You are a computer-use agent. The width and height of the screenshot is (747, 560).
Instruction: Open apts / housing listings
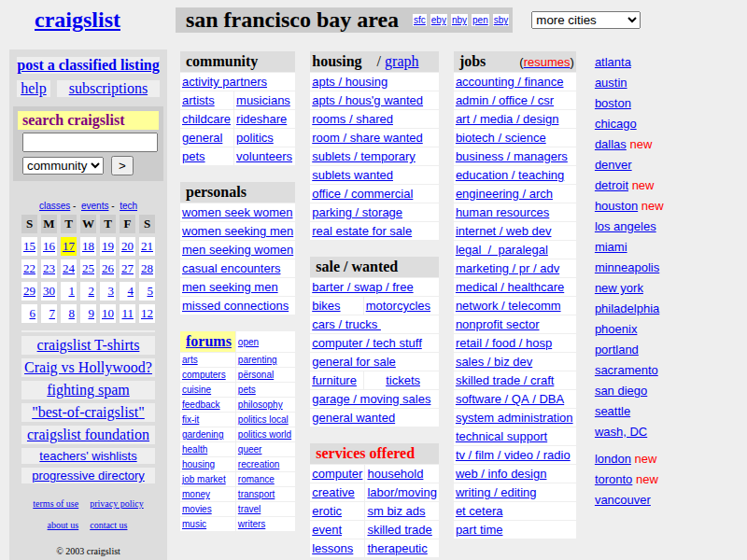tap(349, 82)
